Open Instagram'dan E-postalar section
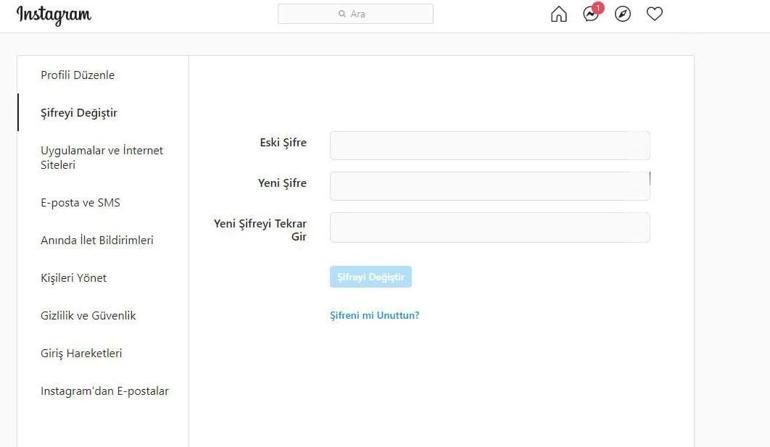Viewport: 770px width, 447px height. (x=104, y=391)
